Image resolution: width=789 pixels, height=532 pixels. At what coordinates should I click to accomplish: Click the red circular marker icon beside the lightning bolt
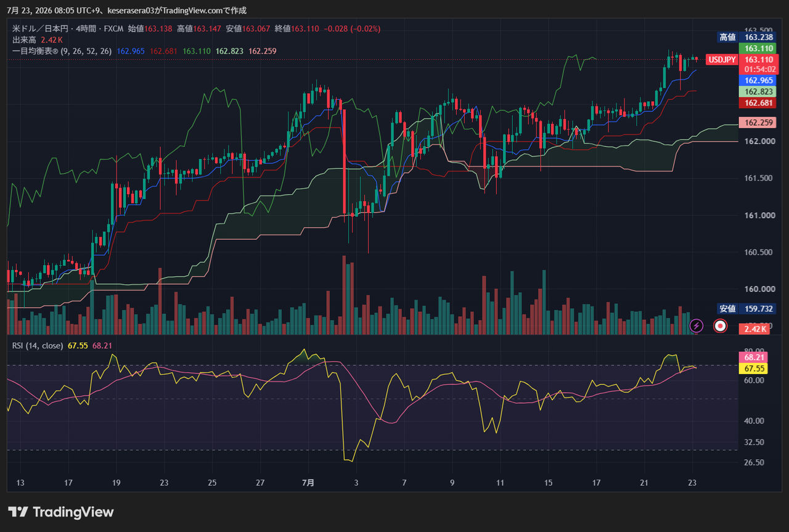[719, 325]
